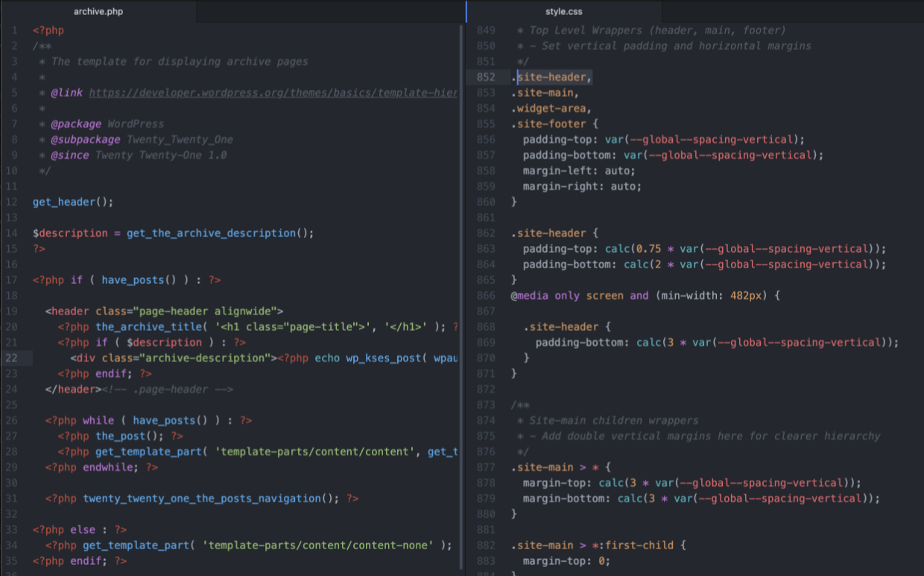The image size is (924, 576).
Task: Click the padding-top declaration on line 856
Action: pos(559,139)
